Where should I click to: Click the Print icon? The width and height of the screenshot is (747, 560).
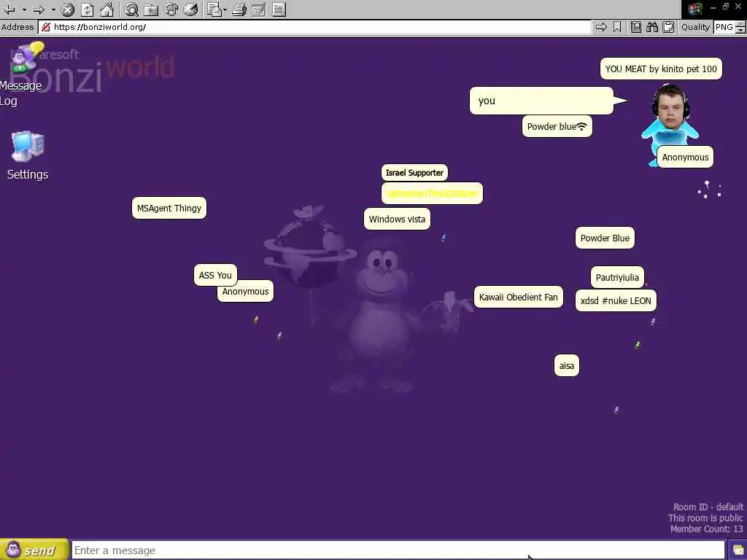[x=239, y=9]
